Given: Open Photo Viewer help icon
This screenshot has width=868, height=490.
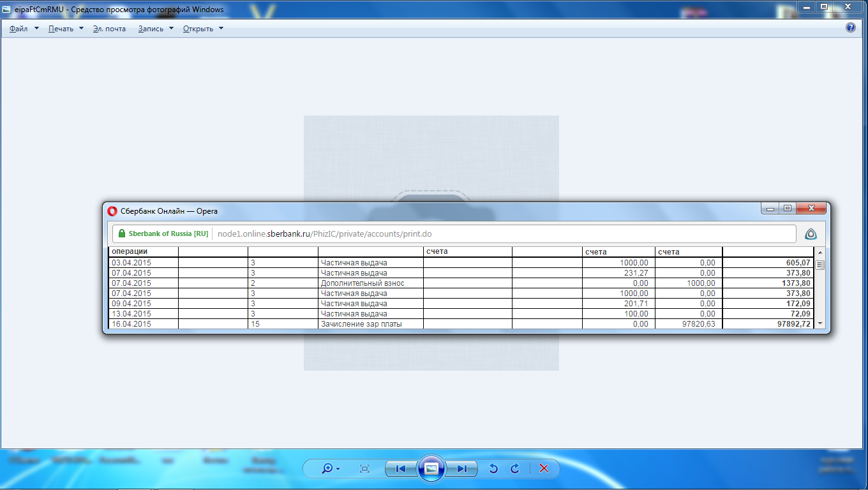Looking at the screenshot, I should coord(850,28).
